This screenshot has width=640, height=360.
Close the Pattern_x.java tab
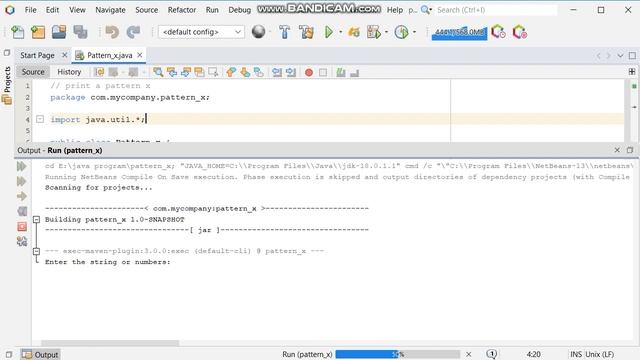click(140, 55)
